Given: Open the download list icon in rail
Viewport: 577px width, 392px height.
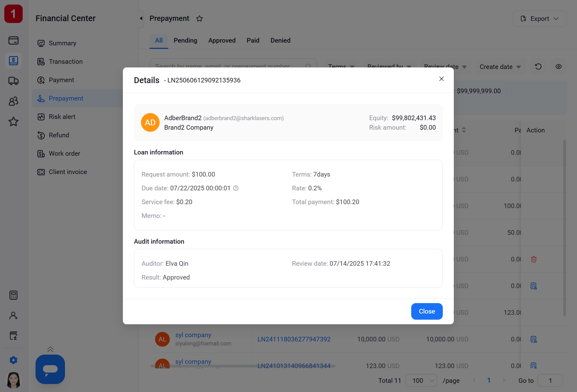Looking at the screenshot, I should [x=13, y=336].
